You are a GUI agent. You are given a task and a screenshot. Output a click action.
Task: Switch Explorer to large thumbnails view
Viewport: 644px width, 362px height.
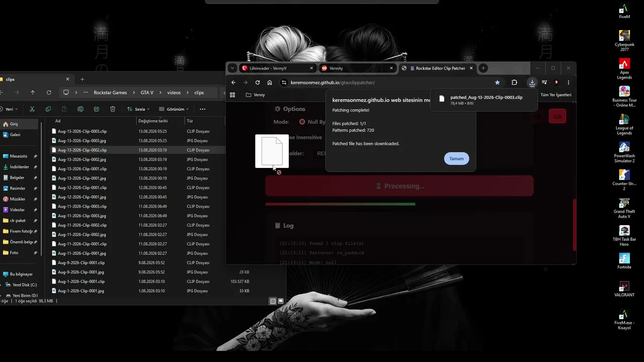tap(281, 301)
